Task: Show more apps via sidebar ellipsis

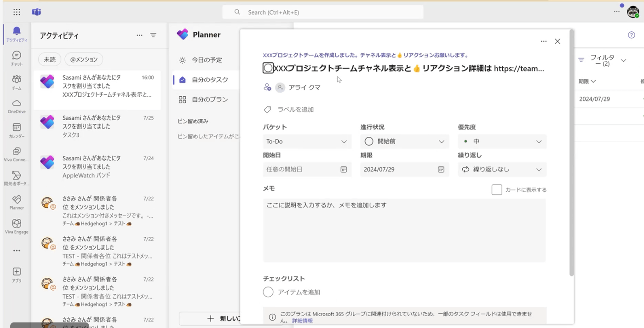Action: [17, 251]
